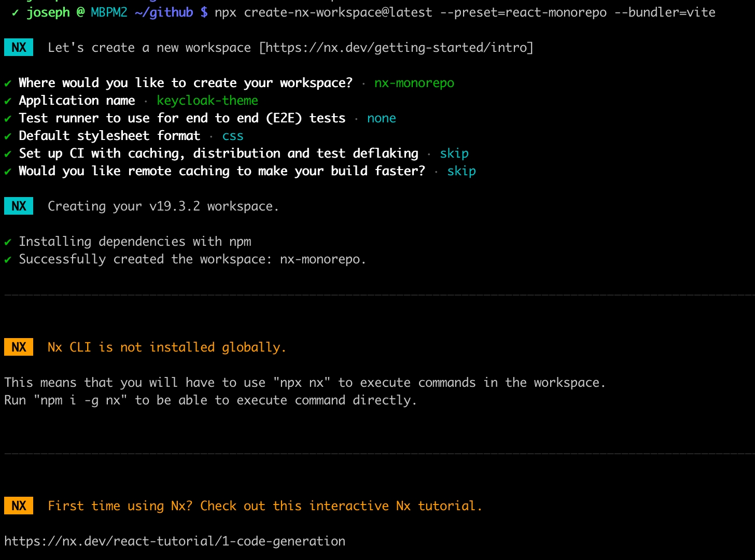Click "skip" answer on the remote caching line
This screenshot has width=755, height=560.
pyautogui.click(x=462, y=171)
